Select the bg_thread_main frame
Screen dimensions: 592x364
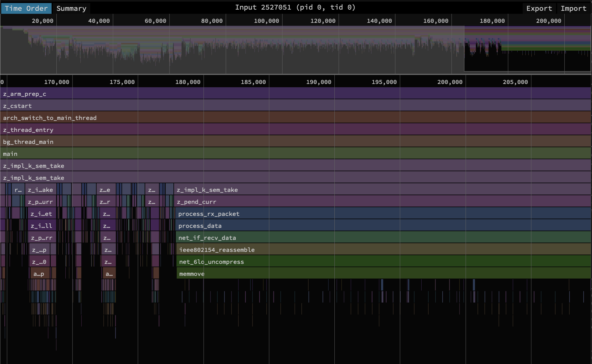click(x=180, y=142)
